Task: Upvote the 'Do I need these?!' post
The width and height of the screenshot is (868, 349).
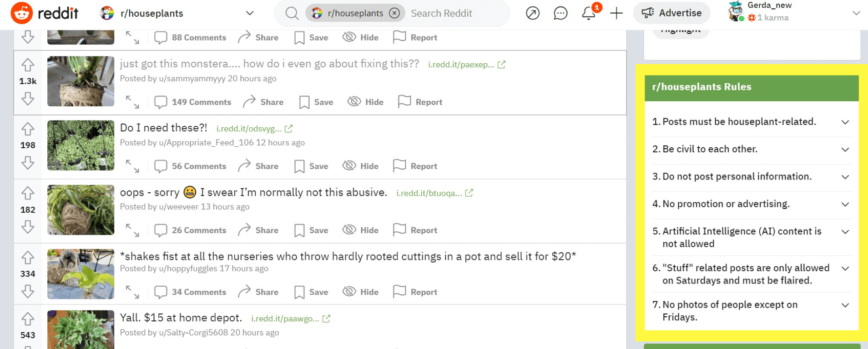Action: (28, 130)
